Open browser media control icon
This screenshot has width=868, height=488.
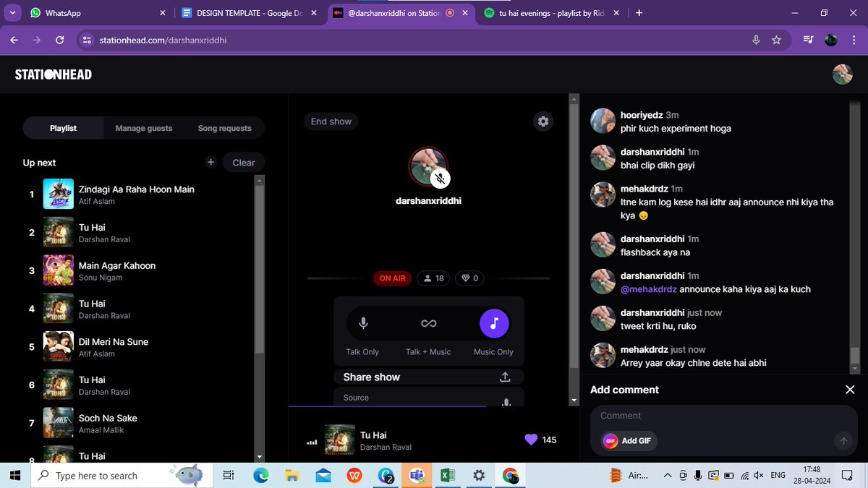[x=809, y=40]
